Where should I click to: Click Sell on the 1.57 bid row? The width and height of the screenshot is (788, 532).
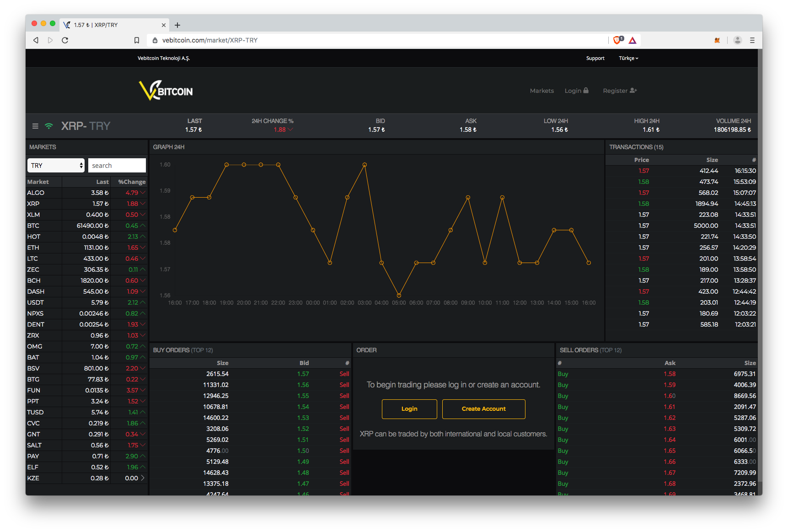click(x=344, y=374)
